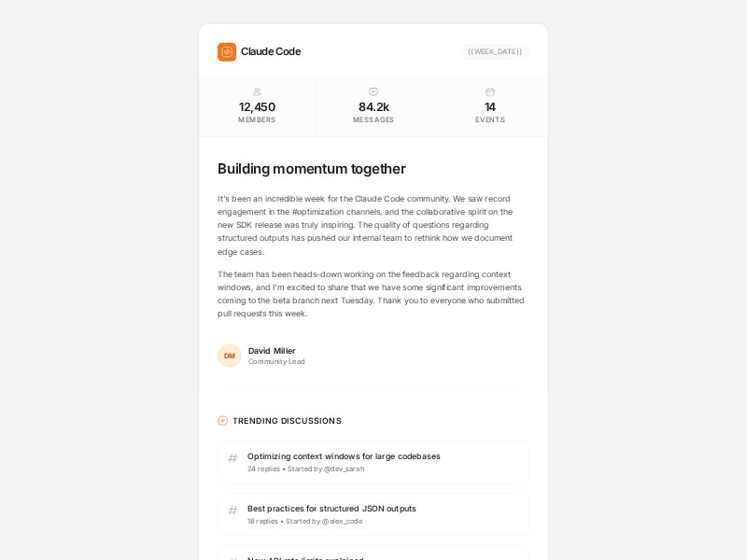Click the messages speech bubble icon

click(x=373, y=91)
